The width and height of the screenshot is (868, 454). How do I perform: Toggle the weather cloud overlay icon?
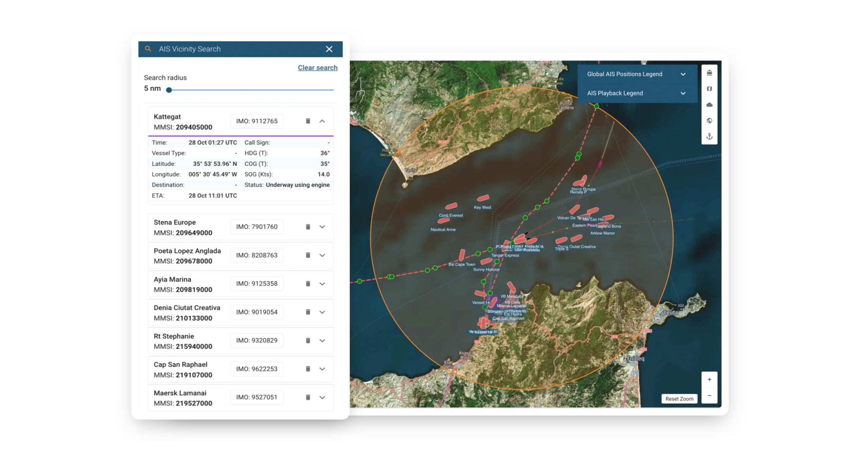point(709,104)
